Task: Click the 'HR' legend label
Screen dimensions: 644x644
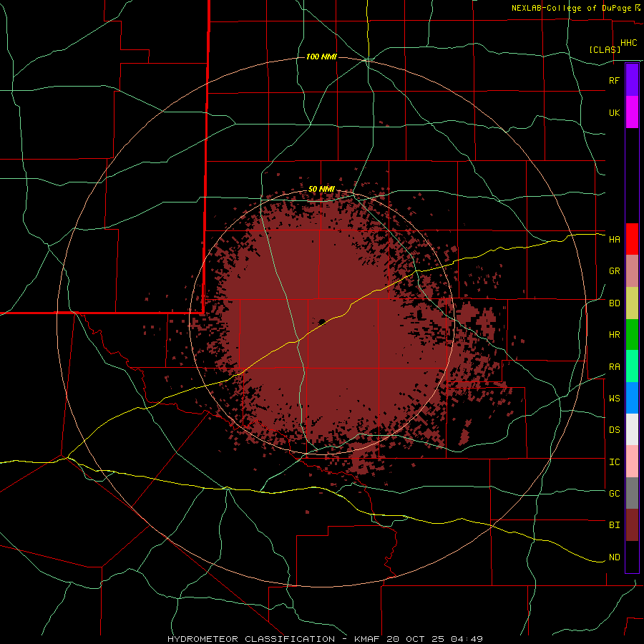Action: coord(614,335)
